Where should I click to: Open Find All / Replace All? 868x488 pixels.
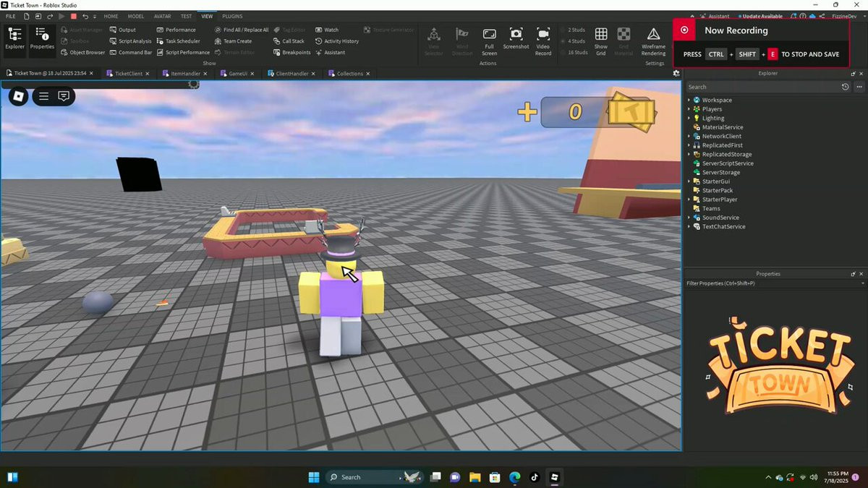pos(242,30)
